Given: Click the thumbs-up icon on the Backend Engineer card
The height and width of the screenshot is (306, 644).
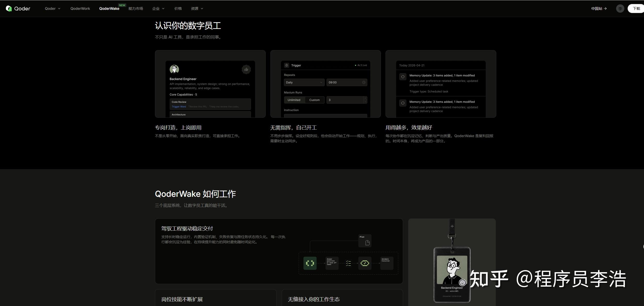Looking at the screenshot, I should coord(246,69).
